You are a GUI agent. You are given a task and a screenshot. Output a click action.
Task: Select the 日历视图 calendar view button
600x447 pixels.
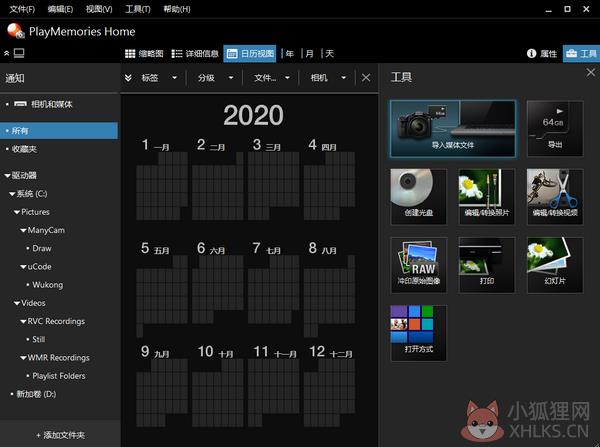[250, 54]
